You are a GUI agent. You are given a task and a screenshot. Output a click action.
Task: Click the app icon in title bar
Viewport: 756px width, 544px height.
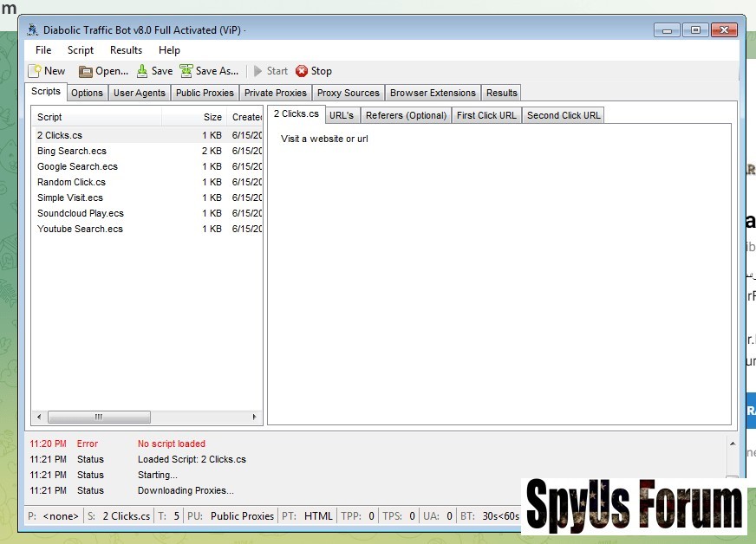tap(33, 30)
